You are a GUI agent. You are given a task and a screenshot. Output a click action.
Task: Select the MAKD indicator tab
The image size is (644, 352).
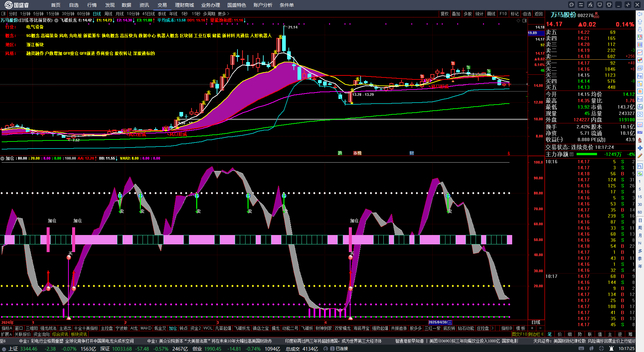146,328
